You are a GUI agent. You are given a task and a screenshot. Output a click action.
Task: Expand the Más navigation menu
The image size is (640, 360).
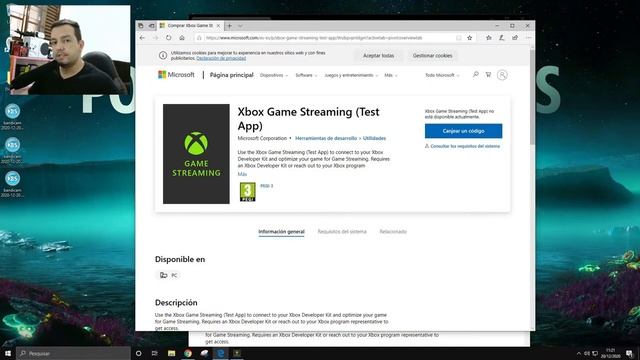point(391,75)
